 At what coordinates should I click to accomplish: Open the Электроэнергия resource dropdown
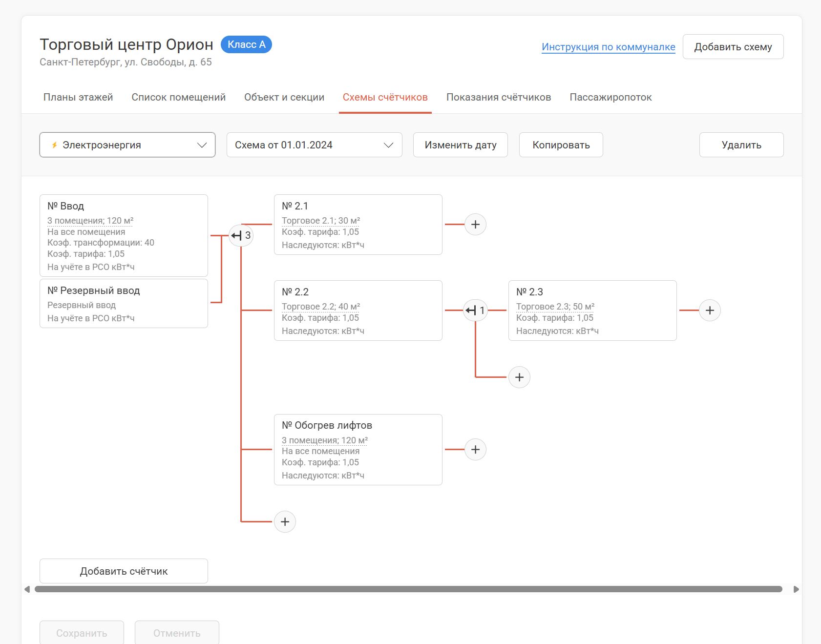[127, 145]
